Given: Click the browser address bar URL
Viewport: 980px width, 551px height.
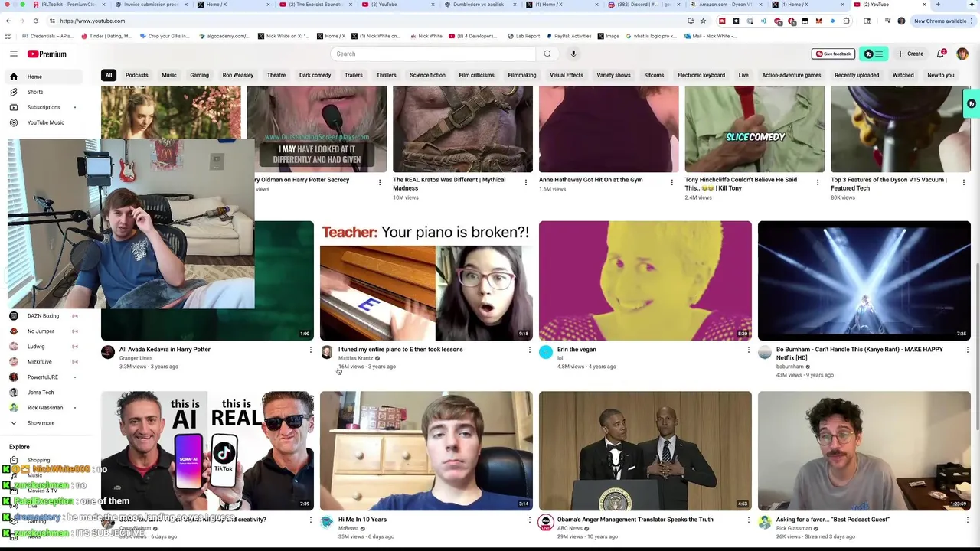Looking at the screenshot, I should [92, 21].
